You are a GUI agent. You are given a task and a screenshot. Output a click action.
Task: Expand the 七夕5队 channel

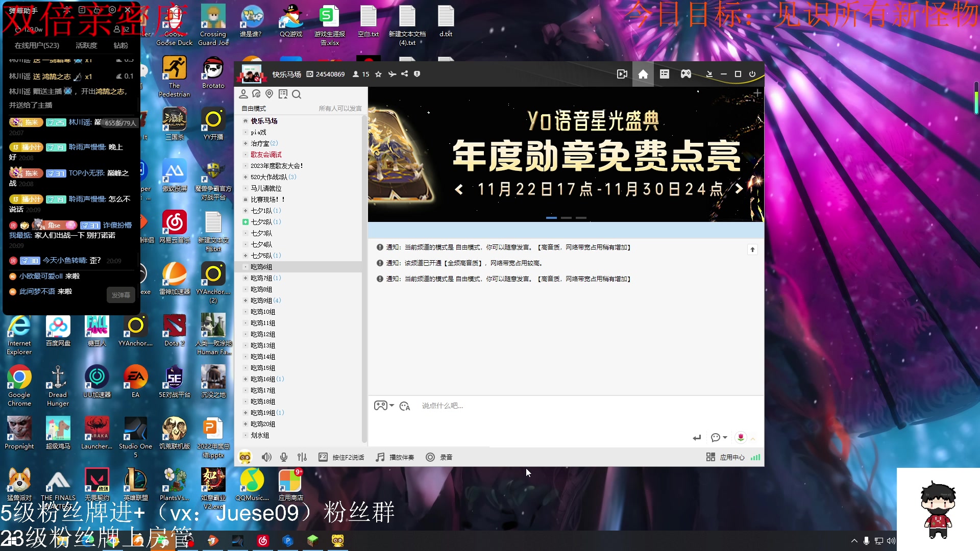click(246, 256)
